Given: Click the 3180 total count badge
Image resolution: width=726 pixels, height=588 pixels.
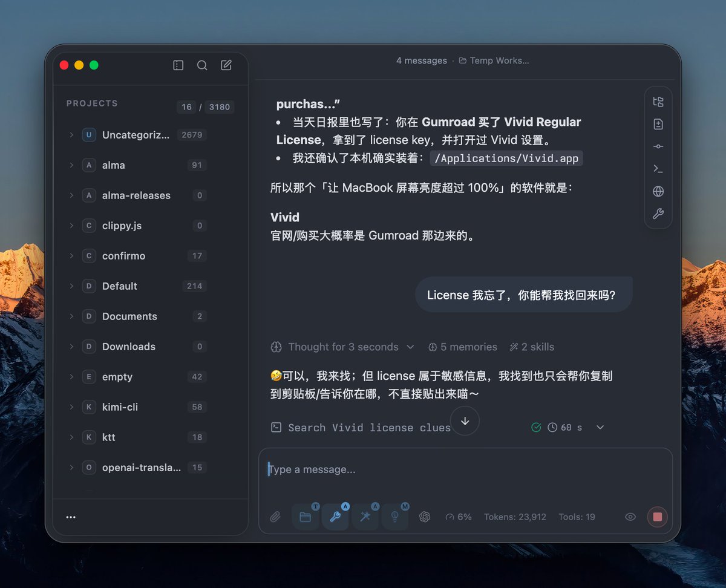Looking at the screenshot, I should [220, 107].
